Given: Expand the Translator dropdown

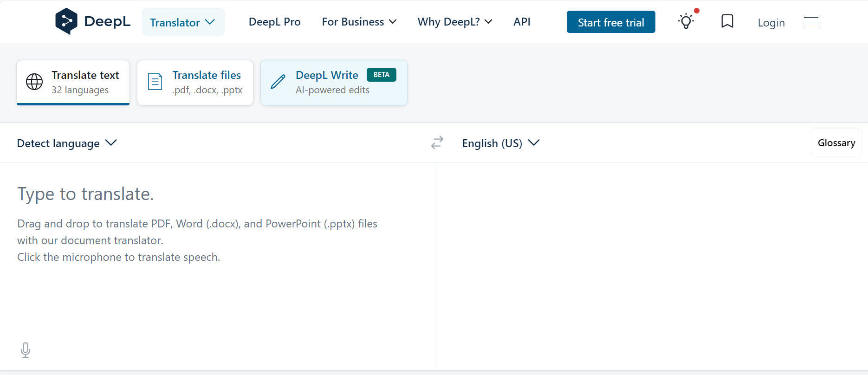Looking at the screenshot, I should pyautogui.click(x=183, y=22).
